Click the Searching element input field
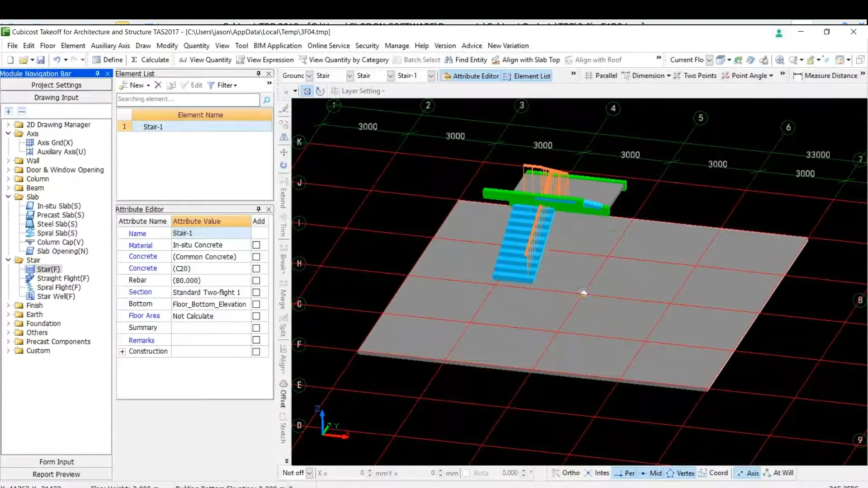The width and height of the screenshot is (868, 488). coord(188,99)
